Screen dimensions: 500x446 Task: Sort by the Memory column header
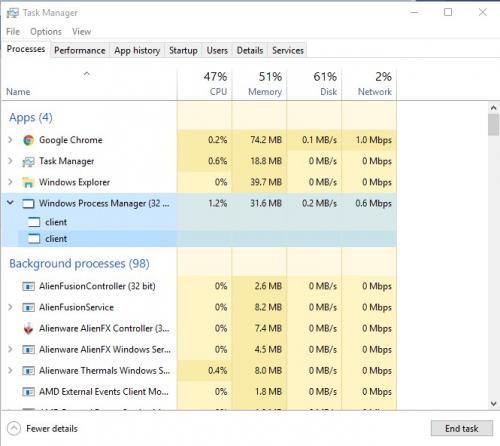point(260,83)
